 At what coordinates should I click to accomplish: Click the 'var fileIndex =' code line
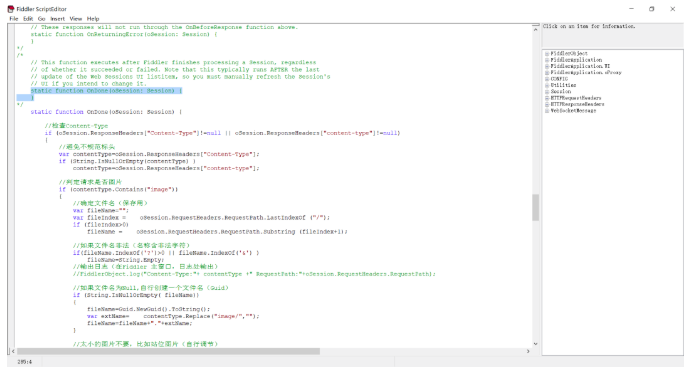pos(201,217)
